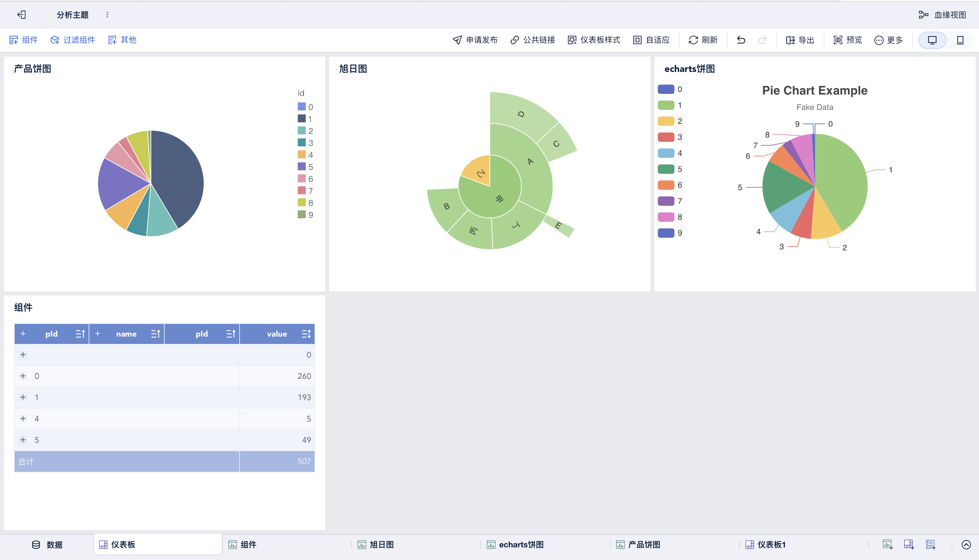The image size is (979, 560).
Task: Toggle legend item 5 in echarts pie
Action: pyautogui.click(x=666, y=169)
